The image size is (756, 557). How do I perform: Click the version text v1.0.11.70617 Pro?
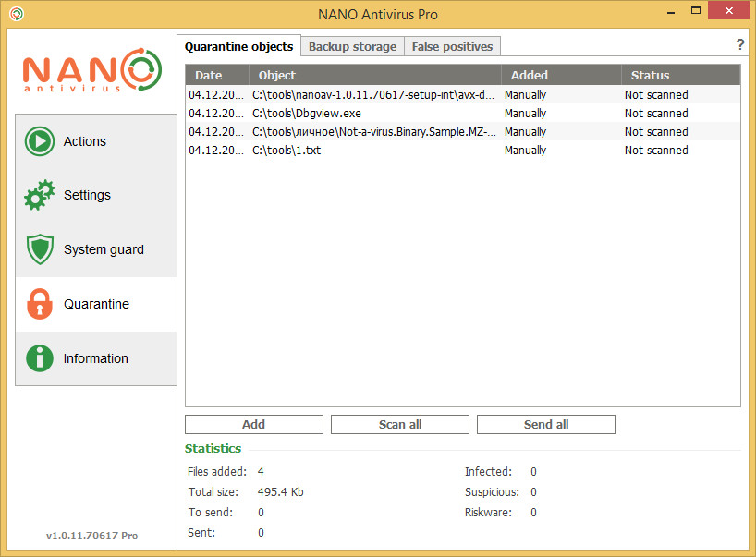91,536
